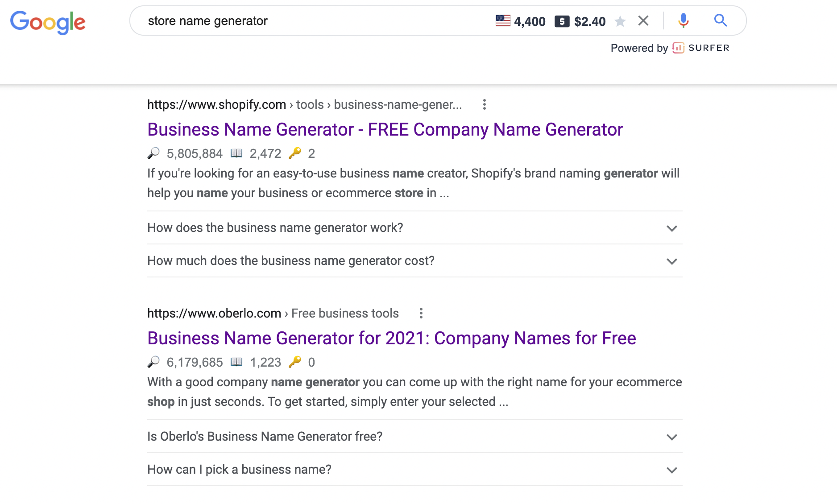
Task: Click the $2.40 CPC badge icon
Action: click(x=561, y=21)
